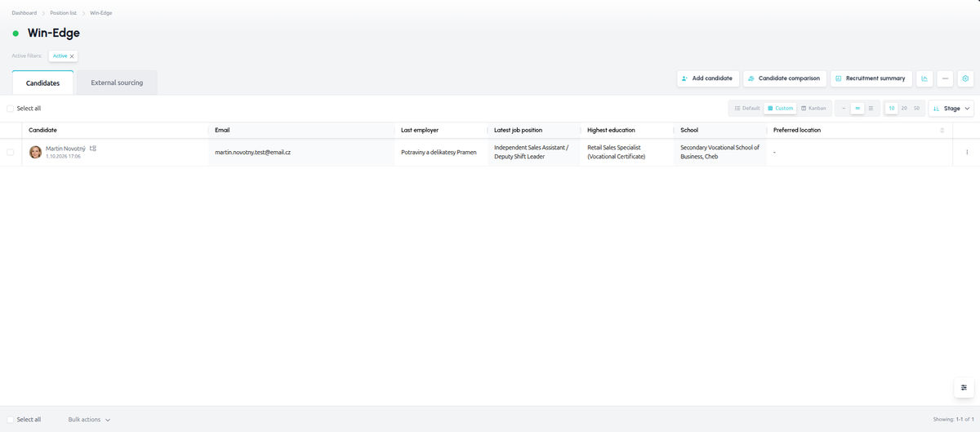980x432 pixels.
Task: Switch to Kanban view
Action: pyautogui.click(x=813, y=108)
